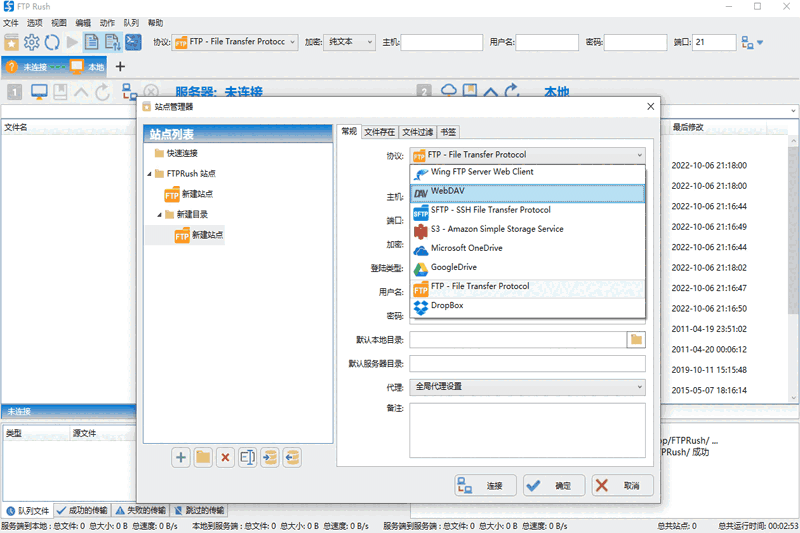Select SFTP - SSH File Transfer Protocol
The image size is (800, 533).
click(x=528, y=211)
